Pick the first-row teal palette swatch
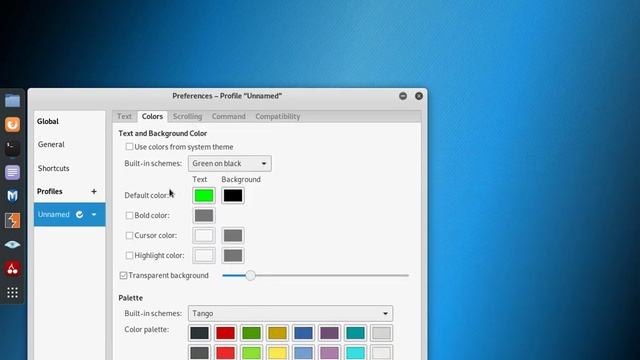 point(356,333)
